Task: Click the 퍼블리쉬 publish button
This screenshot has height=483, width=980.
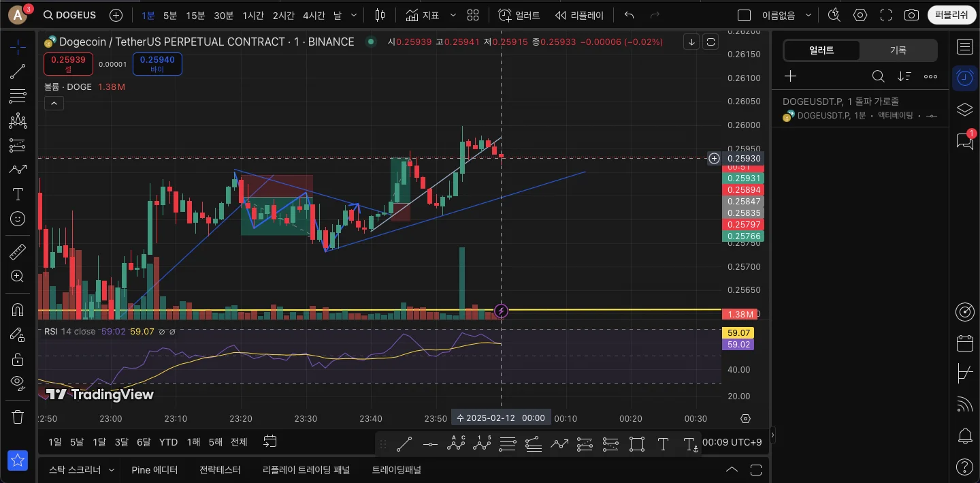Action: [x=951, y=15]
